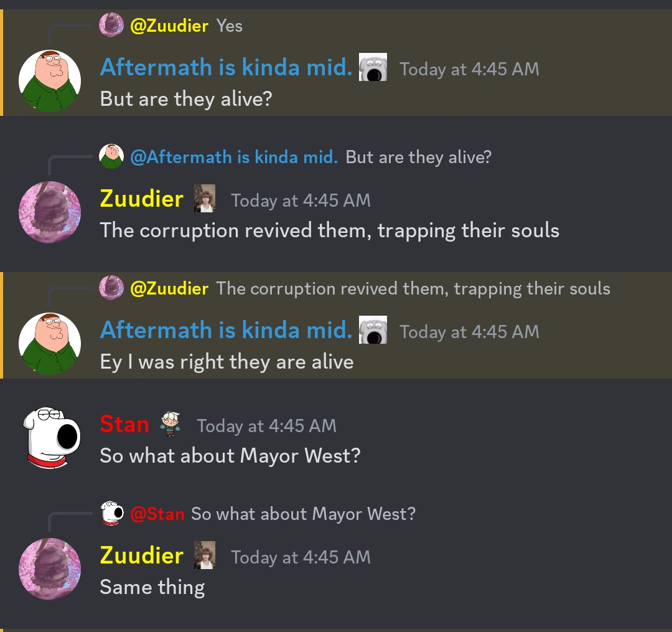
Task: Click the role icon next to Stan's name
Action: tap(170, 424)
